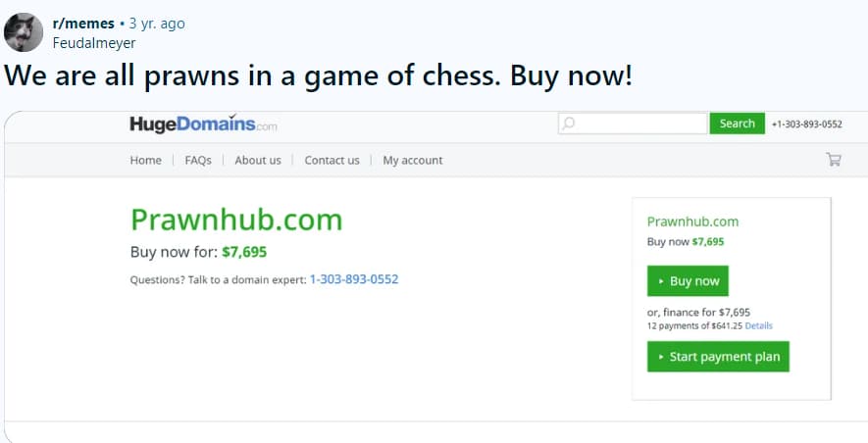
Task: Go to the FAQs page
Action: click(x=198, y=161)
